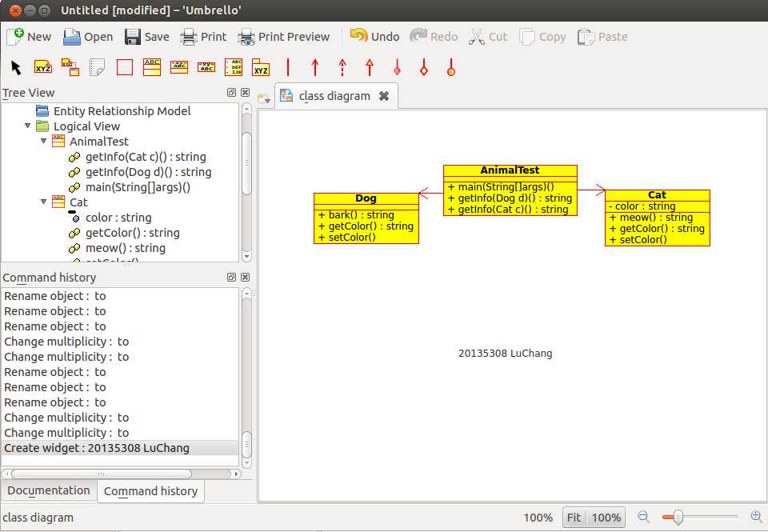Choose the plain Association line tool

(x=288, y=67)
